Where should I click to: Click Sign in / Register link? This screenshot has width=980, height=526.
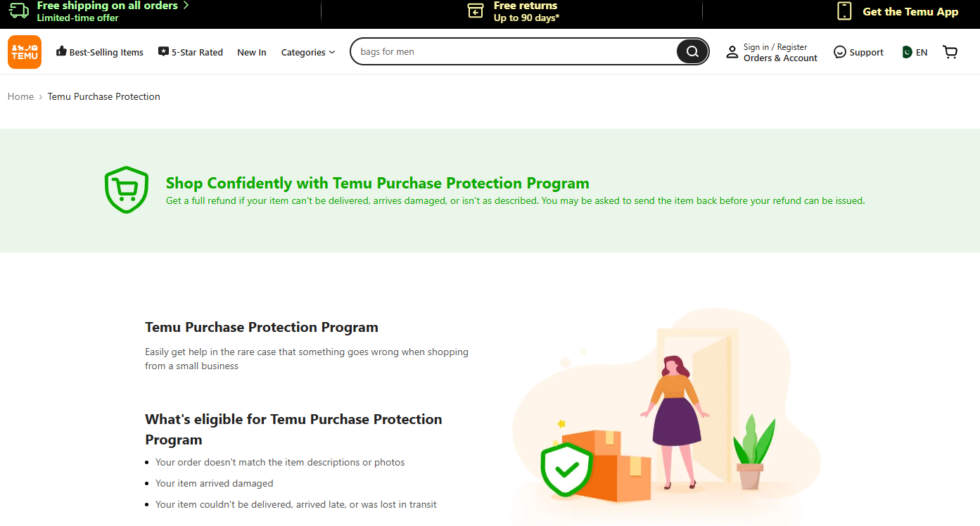(x=775, y=47)
